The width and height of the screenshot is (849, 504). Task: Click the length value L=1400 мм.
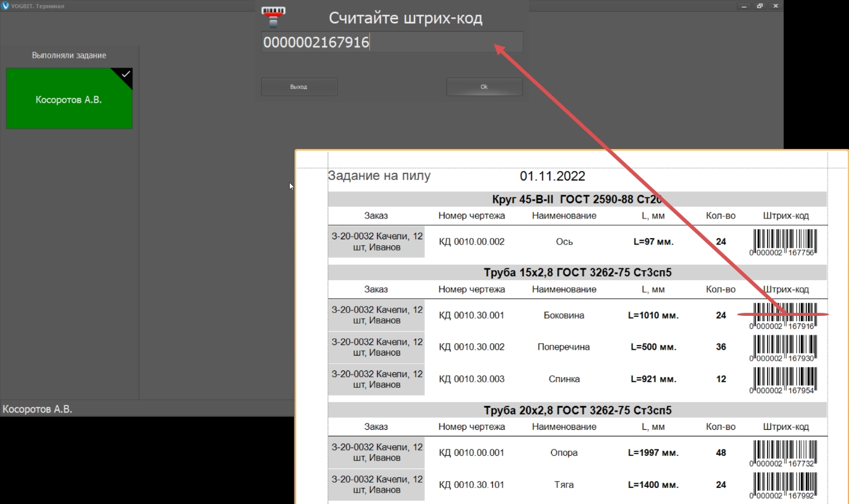[653, 484]
